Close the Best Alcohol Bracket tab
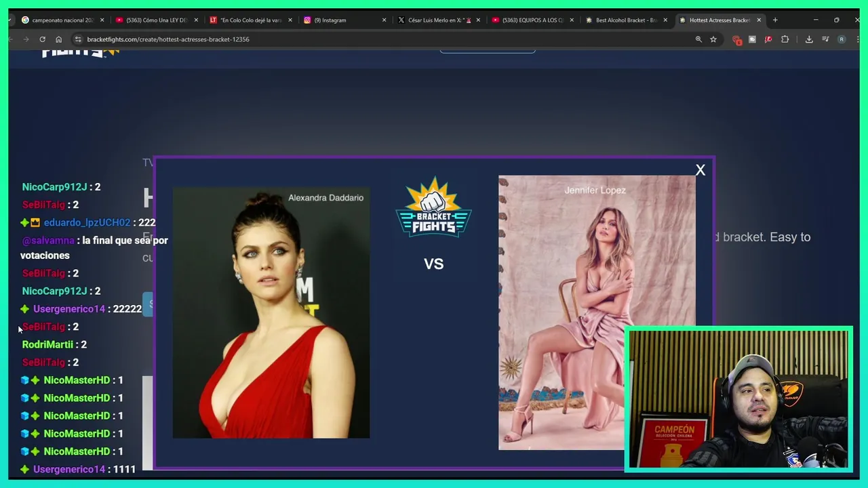Image resolution: width=868 pixels, height=488 pixels. tap(665, 20)
